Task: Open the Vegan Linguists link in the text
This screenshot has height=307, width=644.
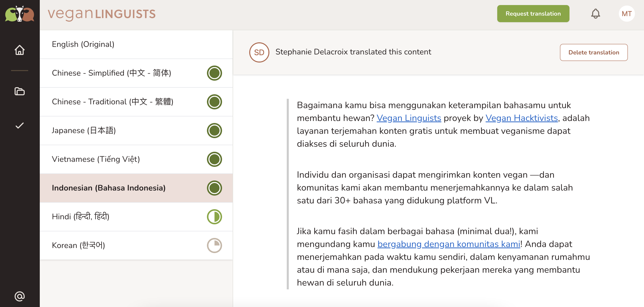Action: coord(408,118)
